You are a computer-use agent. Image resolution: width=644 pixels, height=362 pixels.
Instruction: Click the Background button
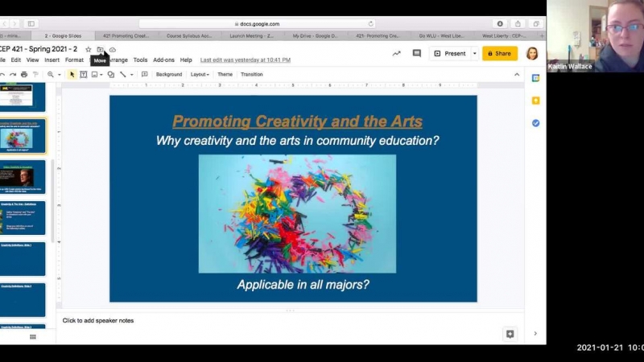(168, 74)
